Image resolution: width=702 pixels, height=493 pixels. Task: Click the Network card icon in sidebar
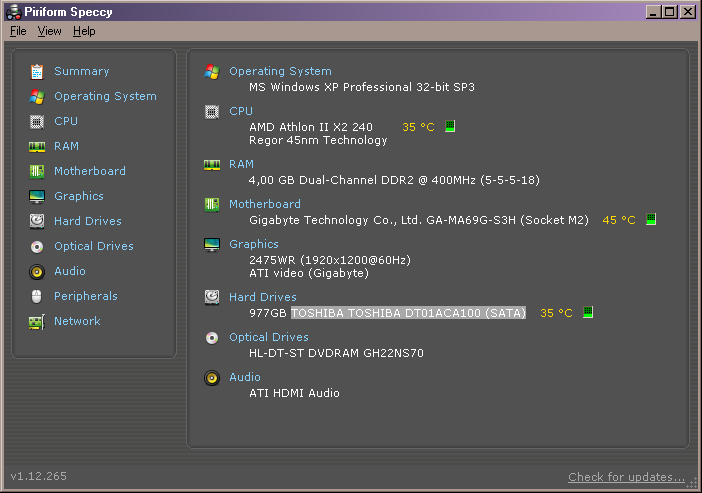[x=37, y=322]
